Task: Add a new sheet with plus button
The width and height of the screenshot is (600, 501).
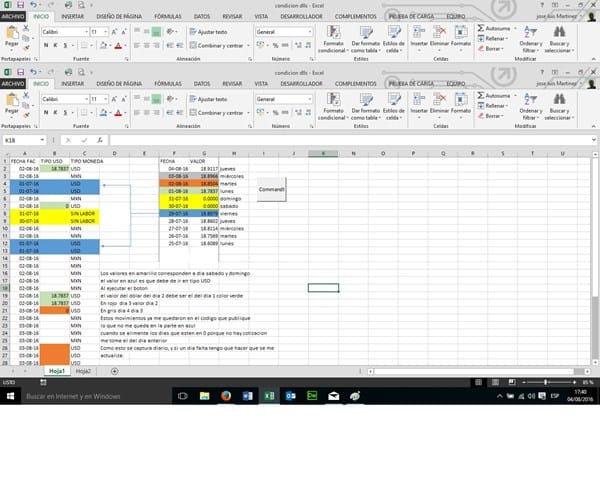Action: [115, 371]
